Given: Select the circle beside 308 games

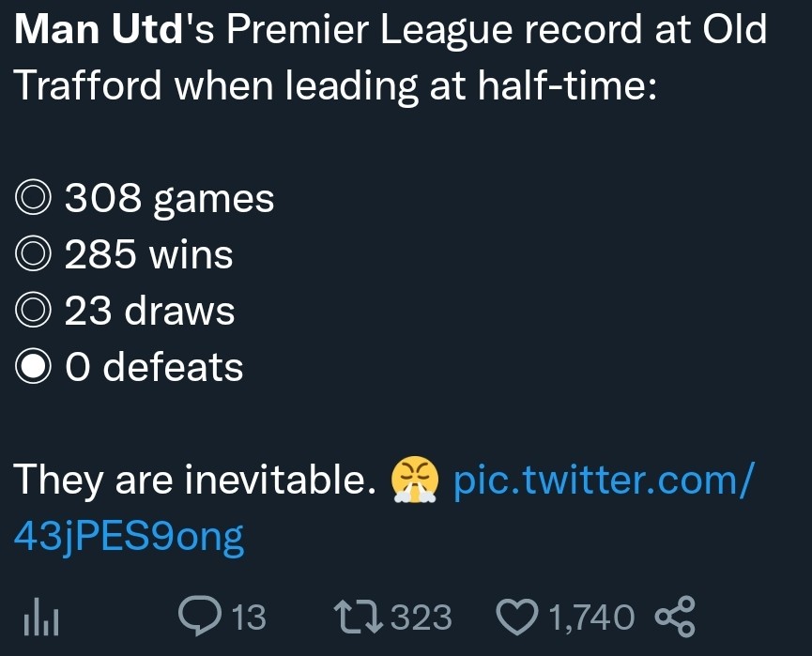Looking at the screenshot, I should click(35, 199).
